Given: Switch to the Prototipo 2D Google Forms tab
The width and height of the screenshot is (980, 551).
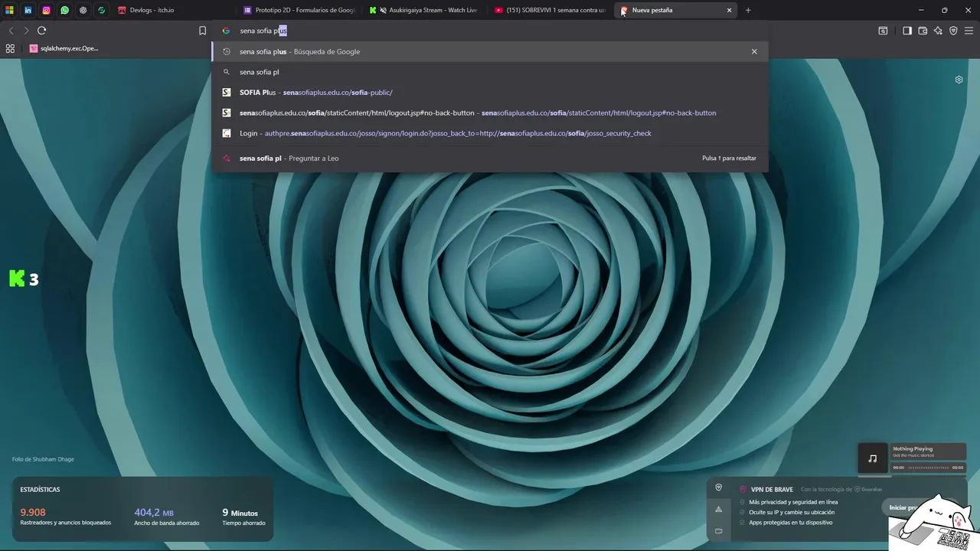Looking at the screenshot, I should pos(299,10).
